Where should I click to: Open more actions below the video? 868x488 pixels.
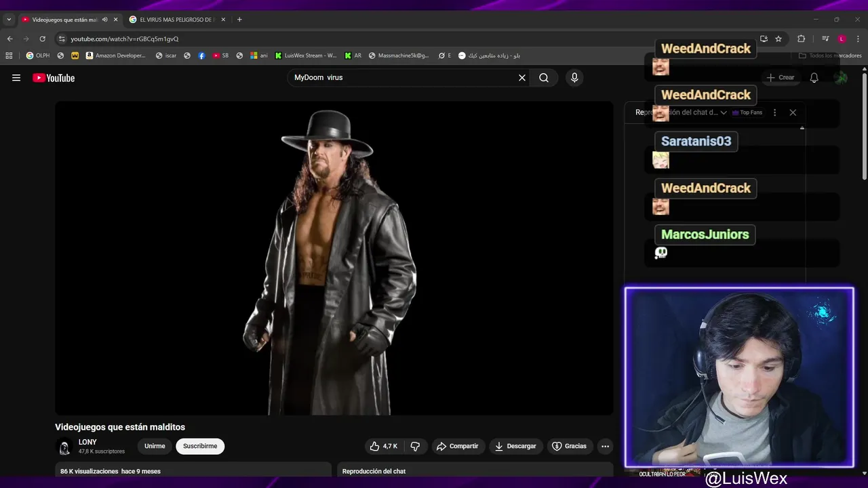click(605, 446)
